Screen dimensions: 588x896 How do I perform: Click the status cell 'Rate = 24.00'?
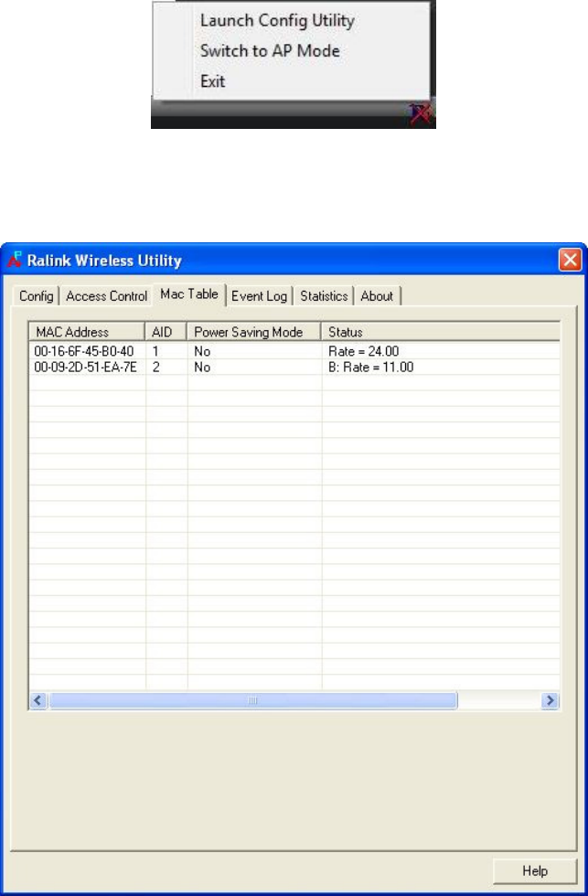tap(363, 351)
